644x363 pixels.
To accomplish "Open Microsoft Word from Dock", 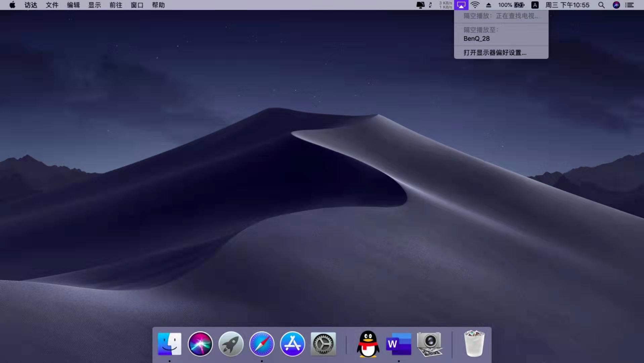I will 398,344.
